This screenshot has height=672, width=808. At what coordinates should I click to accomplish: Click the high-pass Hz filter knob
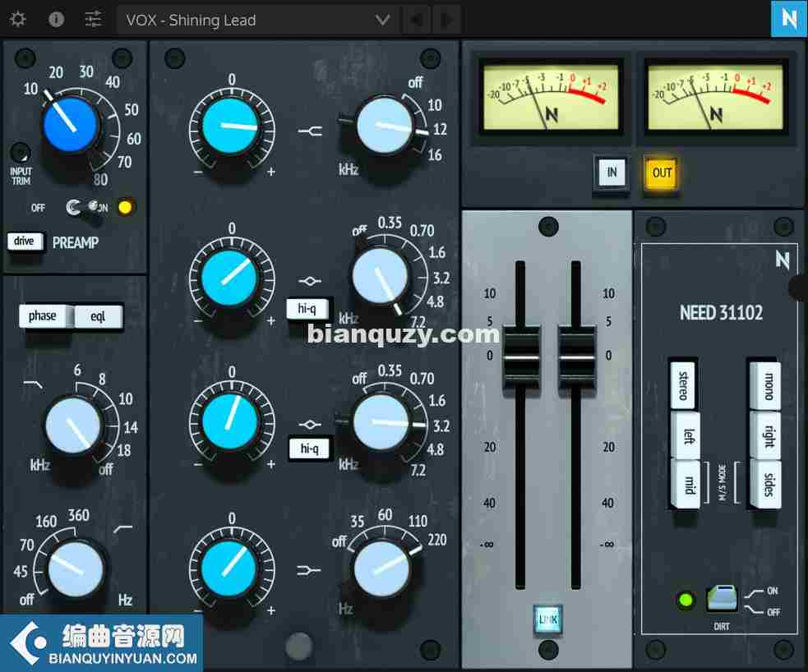(x=76, y=569)
